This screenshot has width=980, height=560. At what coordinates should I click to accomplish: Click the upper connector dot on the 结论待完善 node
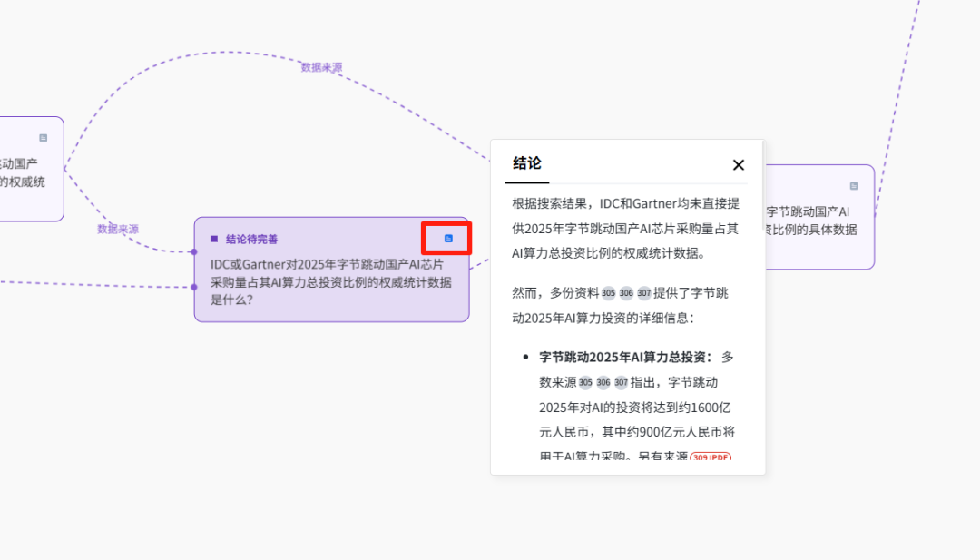pos(194,252)
